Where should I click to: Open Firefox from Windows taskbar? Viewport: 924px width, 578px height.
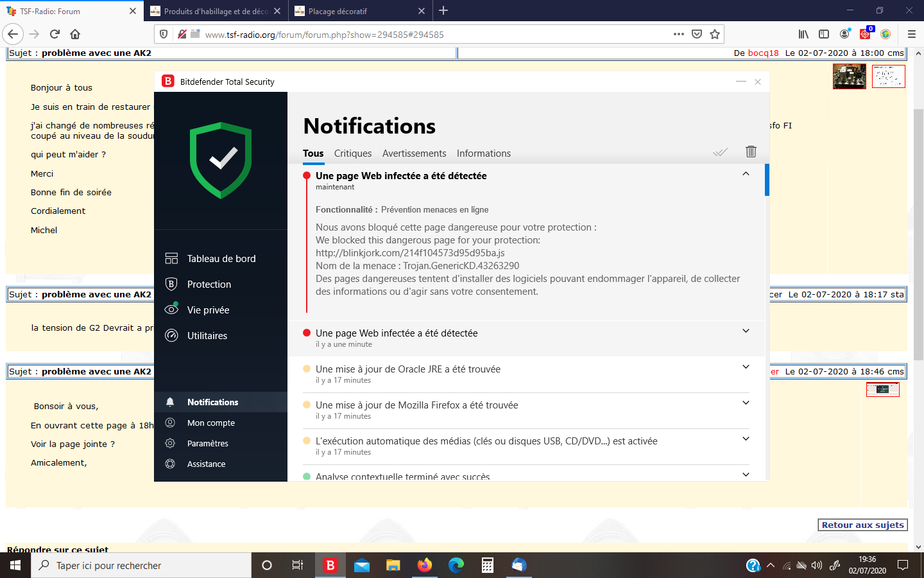(x=425, y=565)
